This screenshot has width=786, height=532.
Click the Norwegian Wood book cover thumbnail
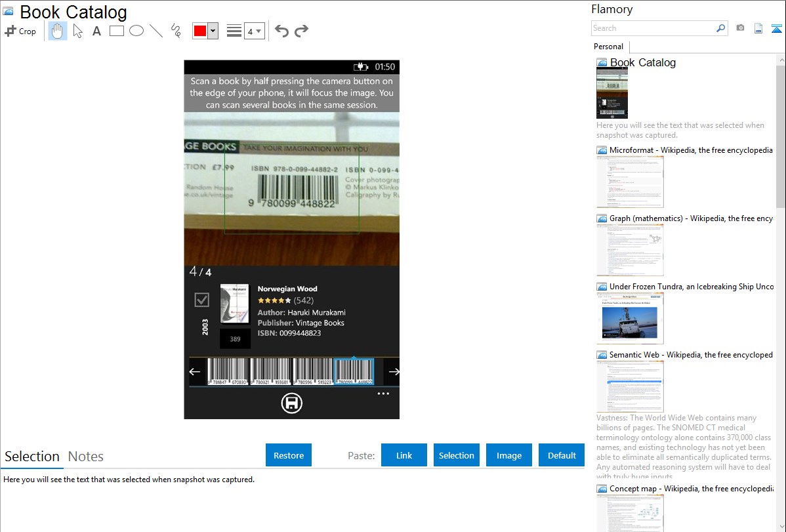pos(235,303)
